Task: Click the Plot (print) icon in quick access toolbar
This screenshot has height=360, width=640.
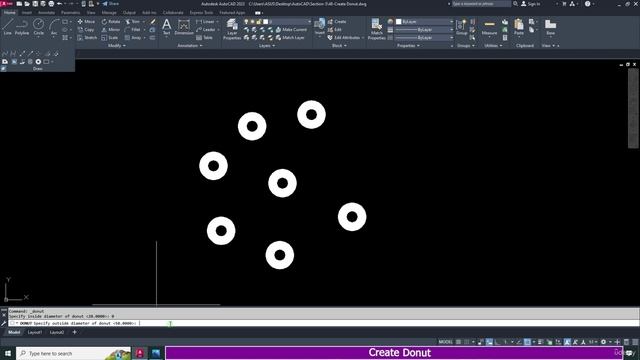Action: pos(51,4)
